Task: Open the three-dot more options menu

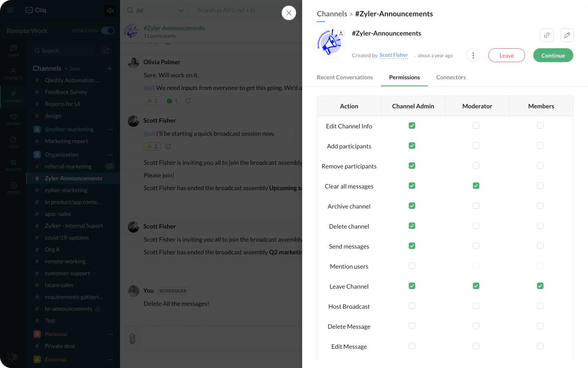Action: [x=473, y=56]
